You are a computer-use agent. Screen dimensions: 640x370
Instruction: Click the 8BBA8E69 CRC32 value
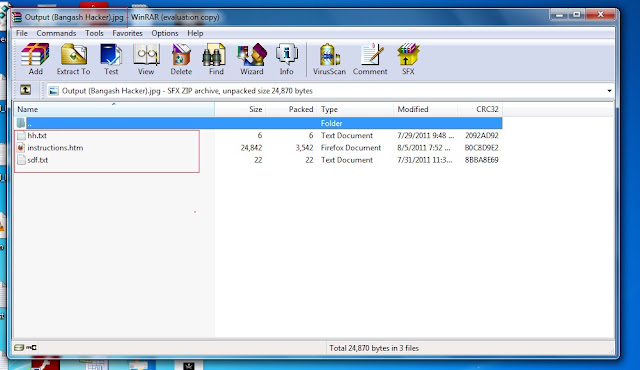click(x=482, y=160)
